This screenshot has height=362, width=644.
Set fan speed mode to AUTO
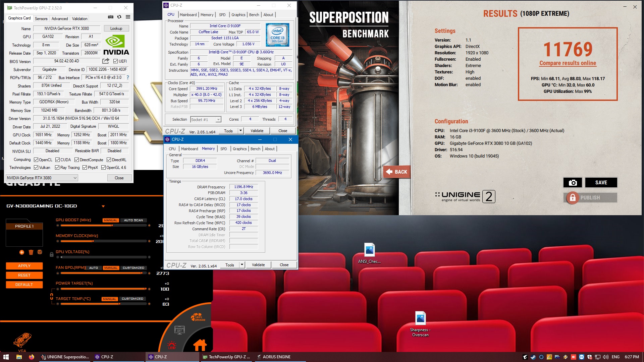[94, 268]
